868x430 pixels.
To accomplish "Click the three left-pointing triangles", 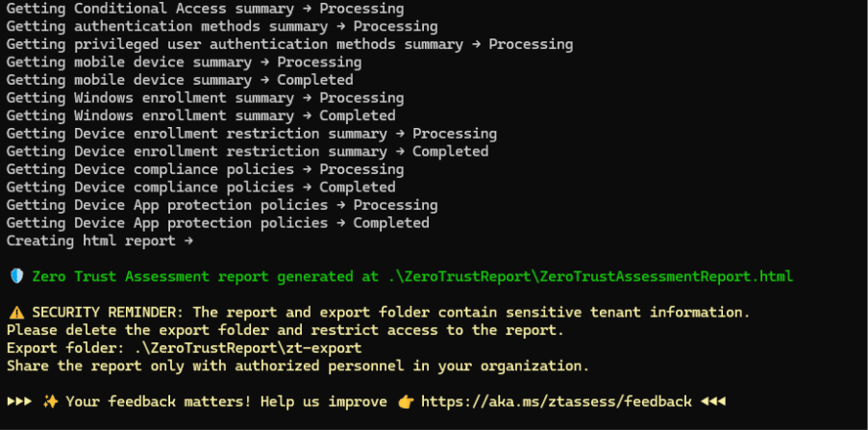I will 711,401.
